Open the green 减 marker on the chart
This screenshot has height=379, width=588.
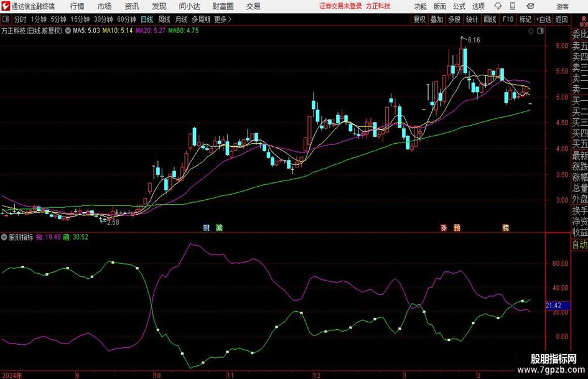coord(219,227)
